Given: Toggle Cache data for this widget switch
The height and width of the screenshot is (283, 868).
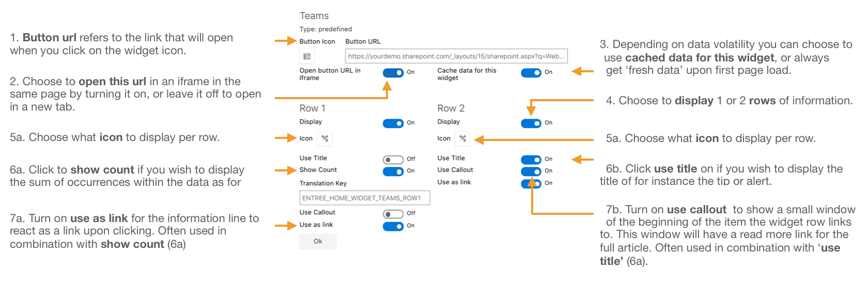Looking at the screenshot, I should [x=531, y=73].
